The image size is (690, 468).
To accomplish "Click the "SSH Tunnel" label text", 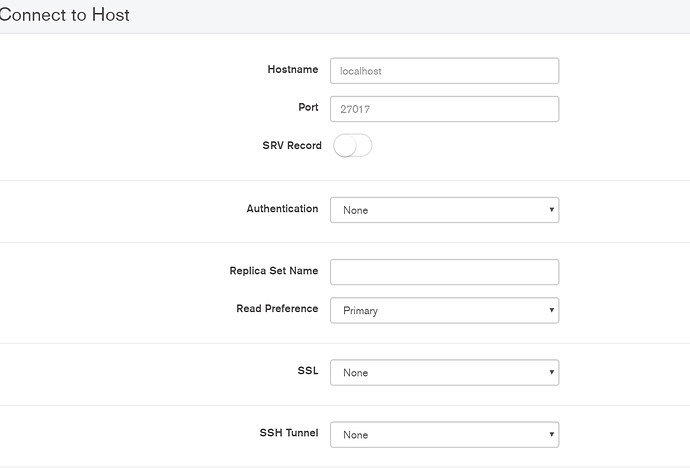I will click(x=288, y=433).
